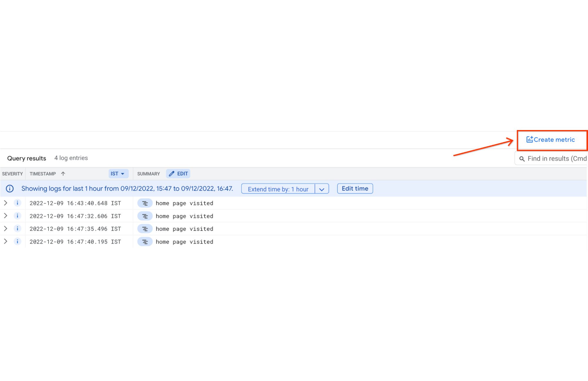Expand the 16:47:40.195 log entry
Image resolution: width=588 pixels, height=381 pixels.
click(x=5, y=242)
